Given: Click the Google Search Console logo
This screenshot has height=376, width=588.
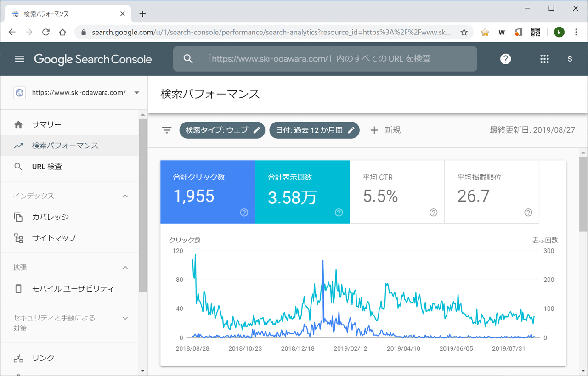Looking at the screenshot, I should [x=93, y=59].
